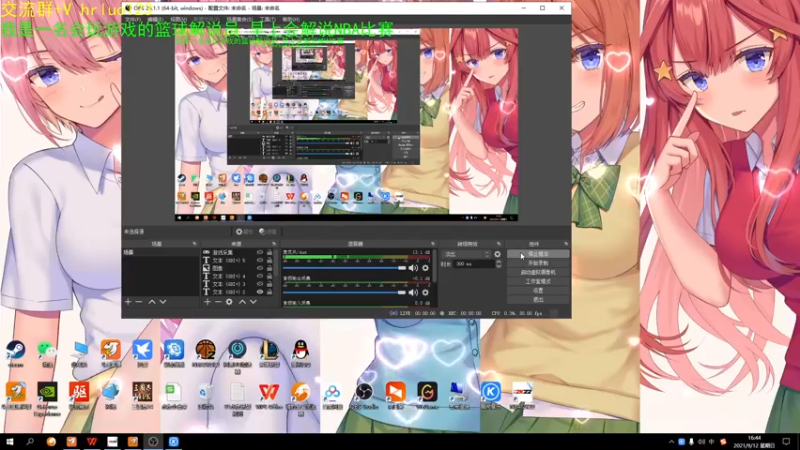The height and width of the screenshot is (450, 800).
Task: Select 场景 item in Scenes list
Action: (160, 253)
